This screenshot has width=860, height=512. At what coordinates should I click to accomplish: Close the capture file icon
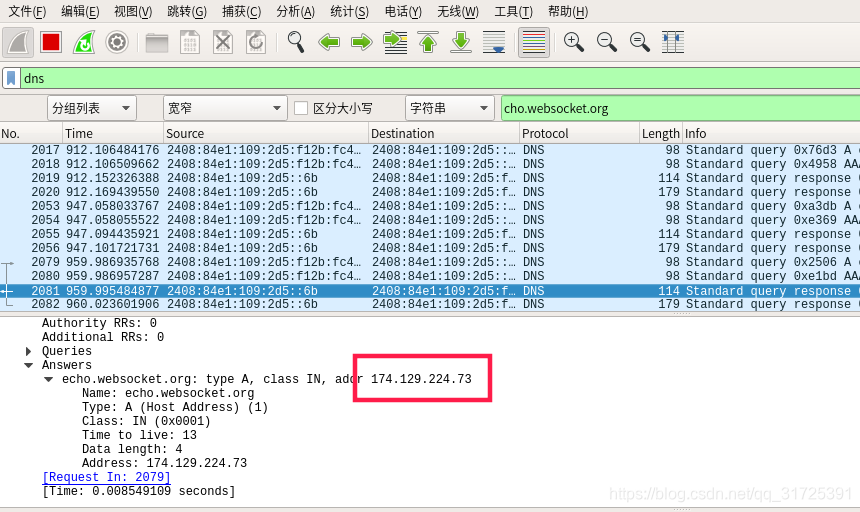pyautogui.click(x=223, y=42)
